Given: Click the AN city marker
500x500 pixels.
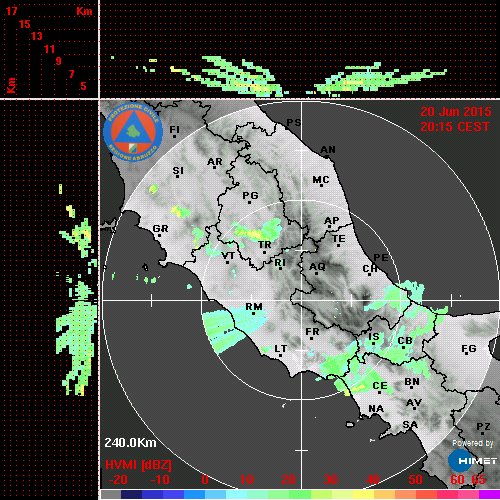Looking at the screenshot, I should coord(327,157).
